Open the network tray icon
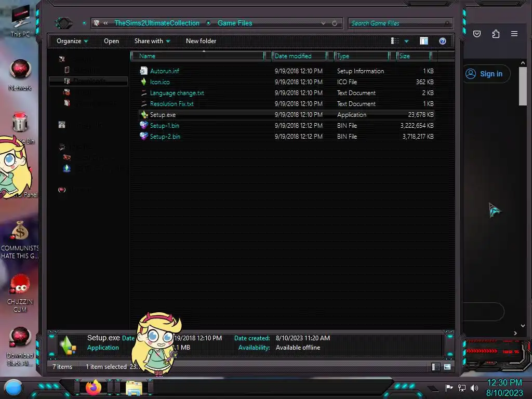The height and width of the screenshot is (399, 532). 462,388
